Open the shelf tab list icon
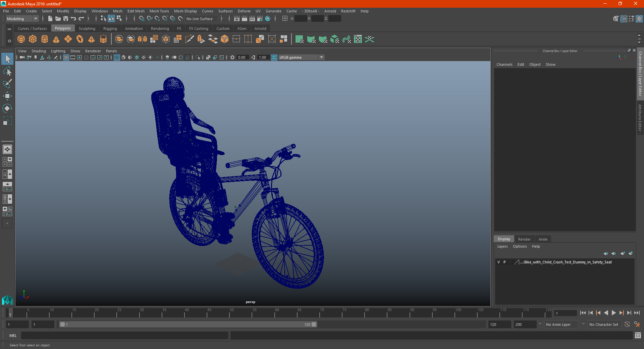 tap(9, 29)
